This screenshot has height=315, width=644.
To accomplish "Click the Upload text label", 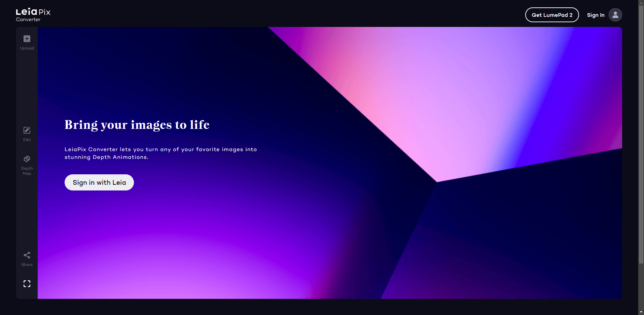I will coord(27,48).
